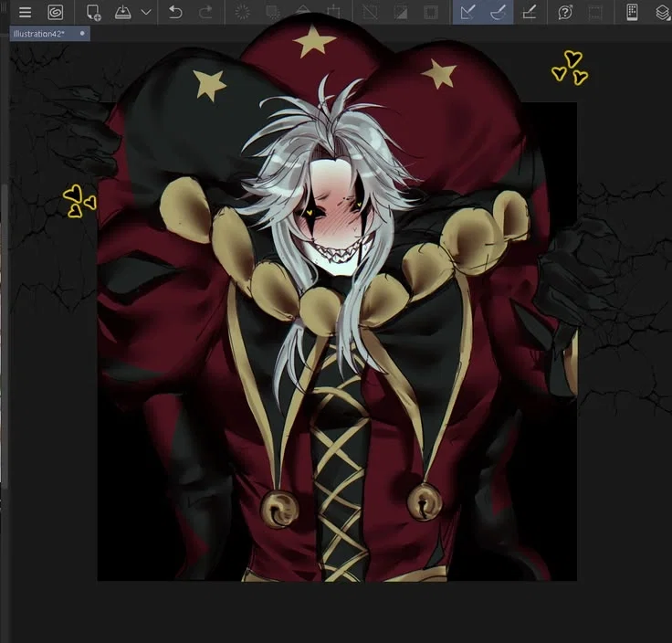672x643 pixels.
Task: Close the Illustration42 tab using its dot
Action: pyautogui.click(x=82, y=33)
